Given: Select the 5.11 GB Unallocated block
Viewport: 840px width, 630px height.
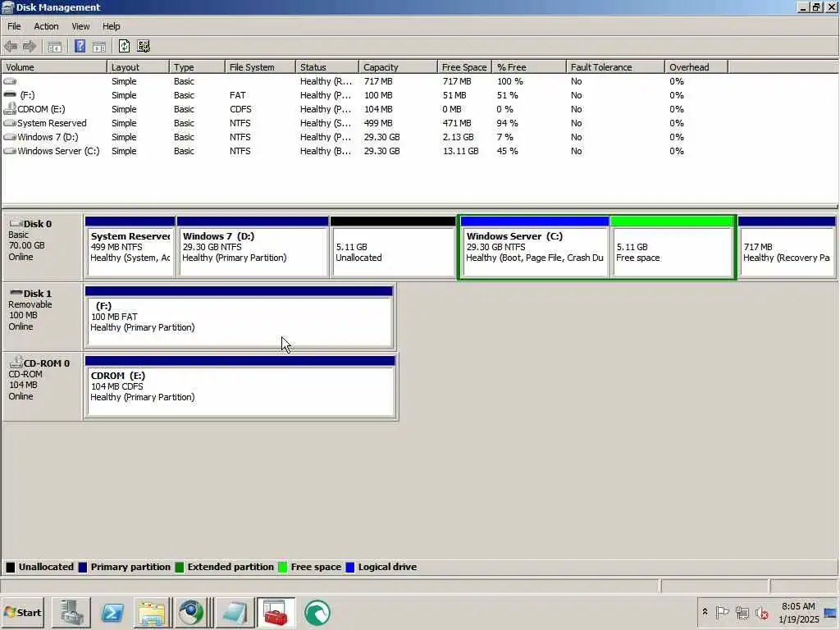Looking at the screenshot, I should pos(393,247).
